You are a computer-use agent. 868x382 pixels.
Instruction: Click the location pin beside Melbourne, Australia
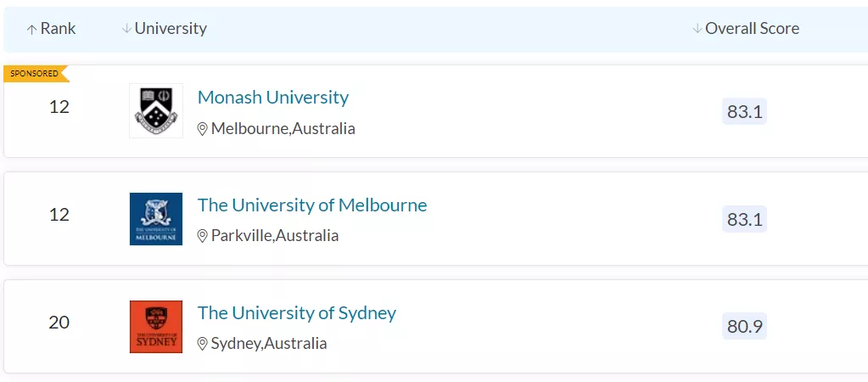coord(203,129)
